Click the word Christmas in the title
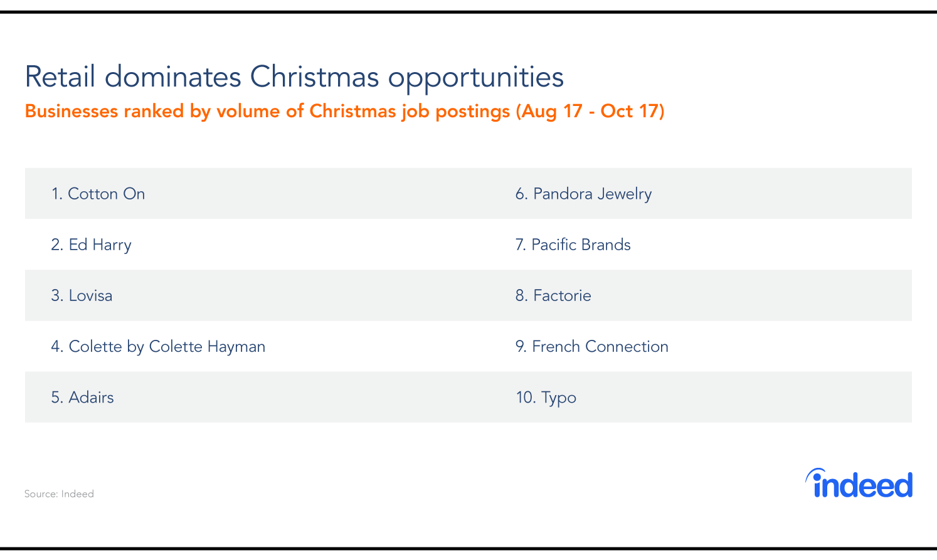 (x=314, y=77)
